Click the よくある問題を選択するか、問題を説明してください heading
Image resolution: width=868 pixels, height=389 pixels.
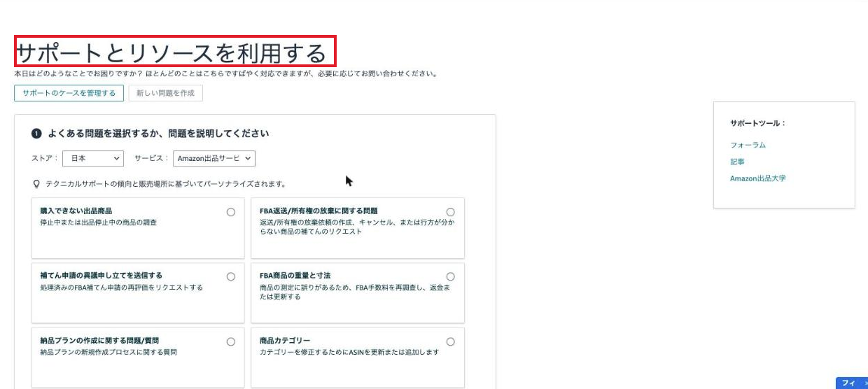click(x=158, y=134)
